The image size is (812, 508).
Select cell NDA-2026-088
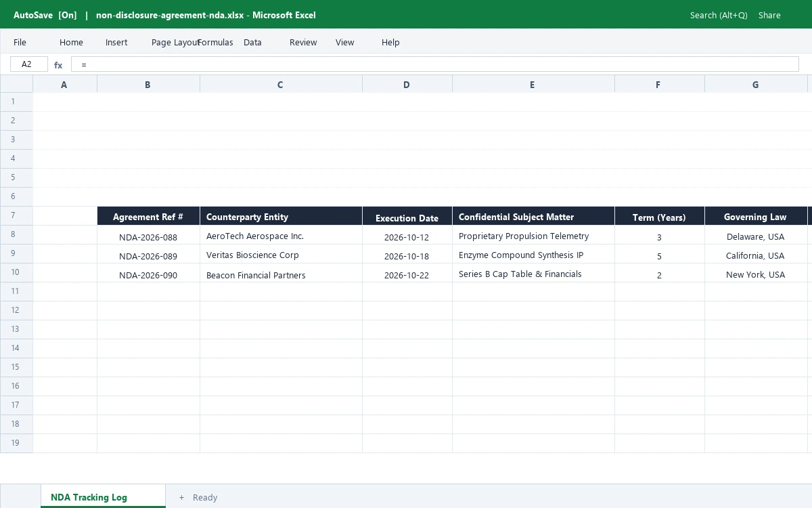pos(148,235)
